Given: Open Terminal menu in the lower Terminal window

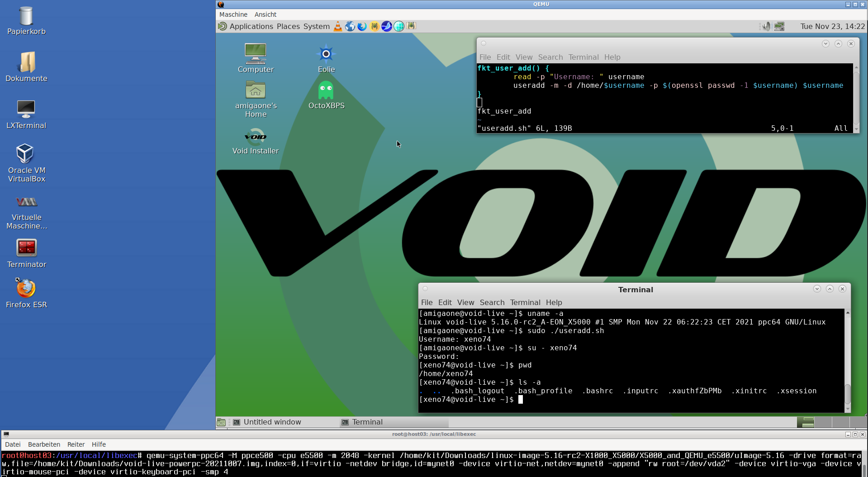Looking at the screenshot, I should point(525,302).
